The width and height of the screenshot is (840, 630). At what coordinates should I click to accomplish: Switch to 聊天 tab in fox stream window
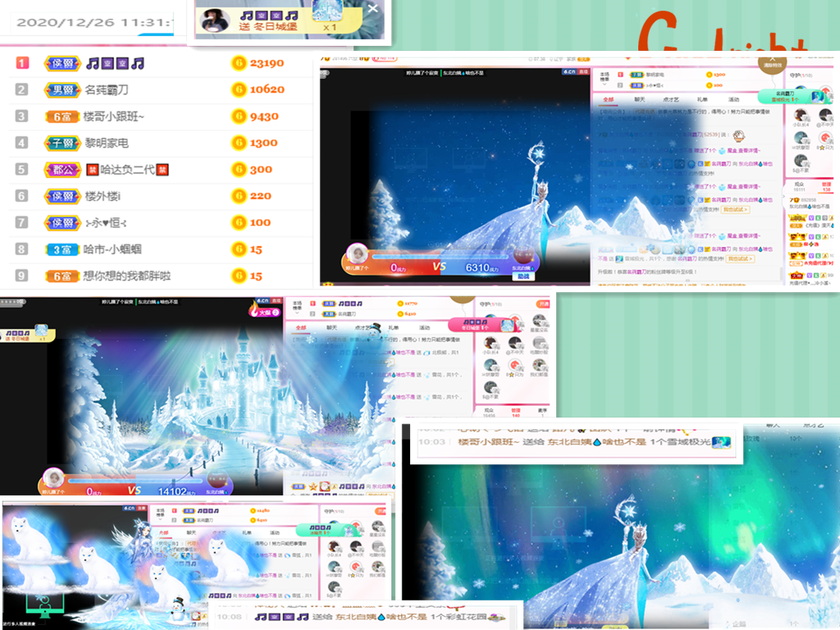click(x=191, y=533)
